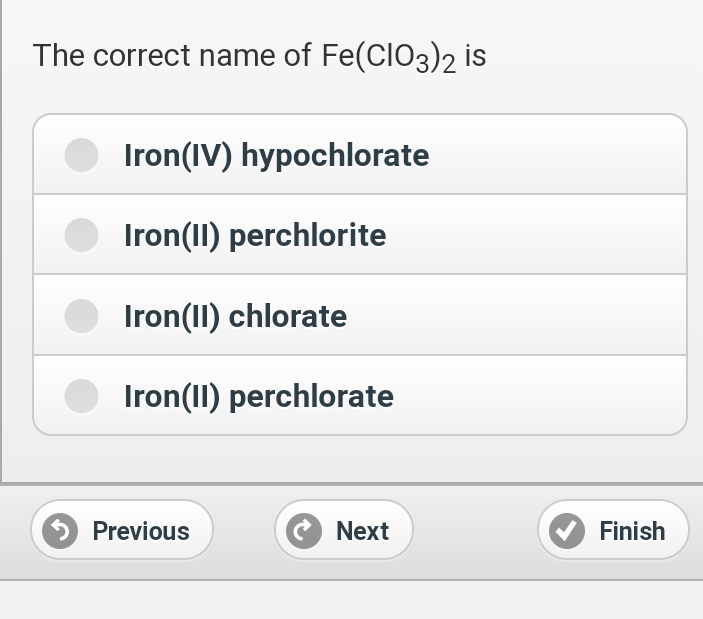Select the Iron(II) perchlorite radio button
This screenshot has height=619, width=703.
[x=81, y=235]
